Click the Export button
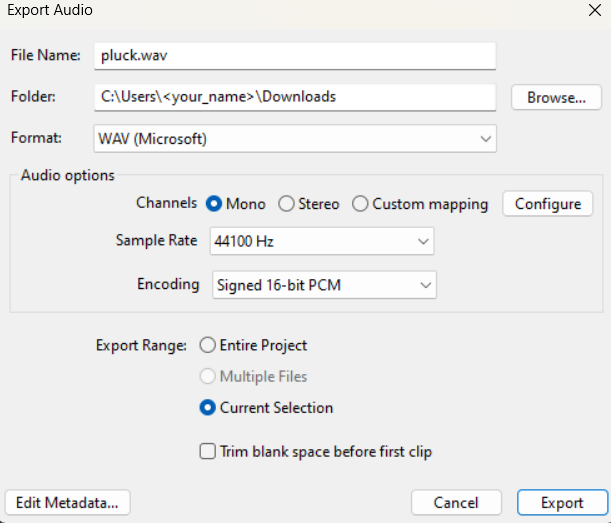 click(x=562, y=502)
